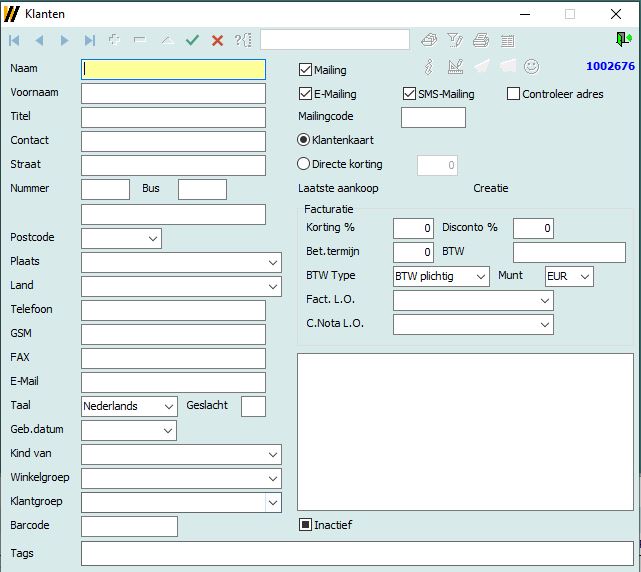Image resolution: width=641 pixels, height=572 pixels.
Task: Click the printer icon
Action: click(x=481, y=40)
